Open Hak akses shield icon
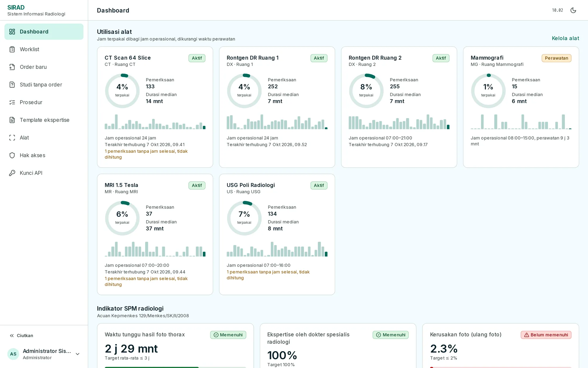Screen dimensions: 588x368 pyautogui.click(x=12, y=155)
